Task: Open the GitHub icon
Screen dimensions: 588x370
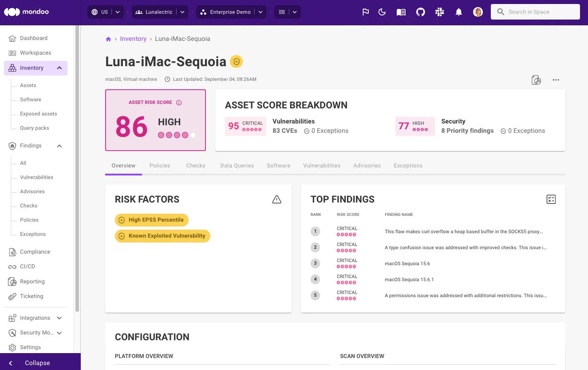Action: tap(421, 12)
